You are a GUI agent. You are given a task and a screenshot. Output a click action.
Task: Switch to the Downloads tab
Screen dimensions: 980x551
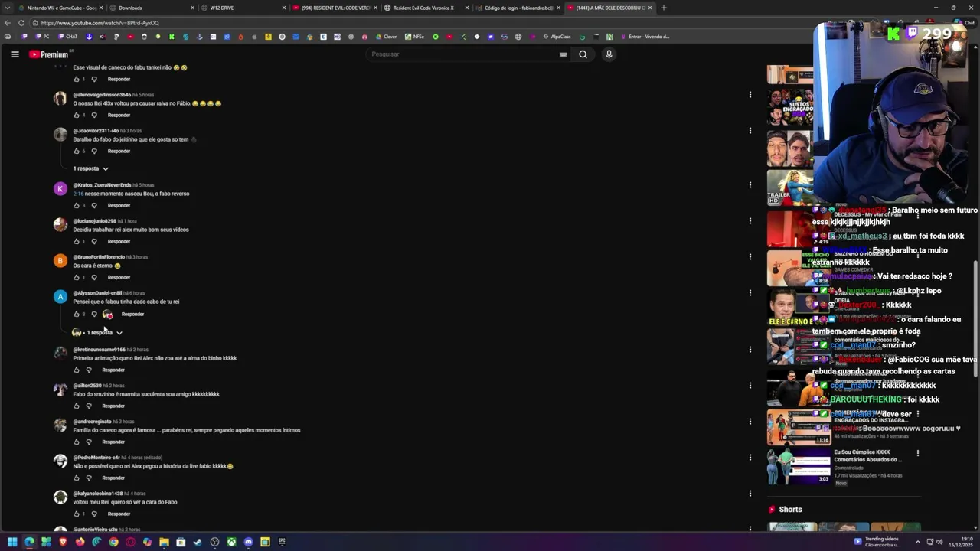[x=150, y=8]
